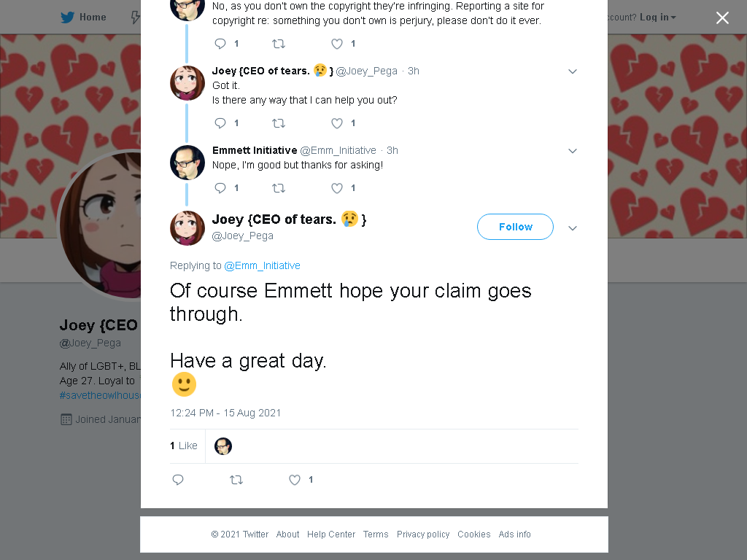Open the avatar of the user who liked
This screenshot has width=747, height=560.
(x=223, y=446)
